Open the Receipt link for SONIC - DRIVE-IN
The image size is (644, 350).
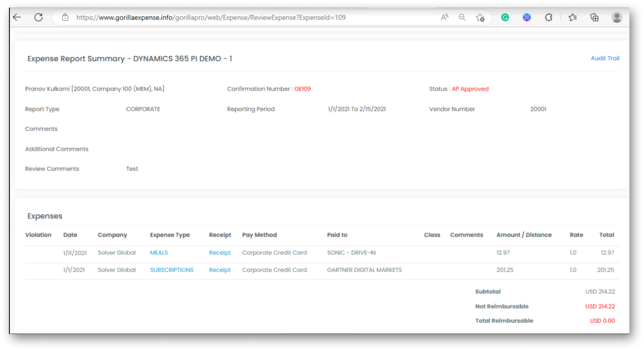point(220,253)
